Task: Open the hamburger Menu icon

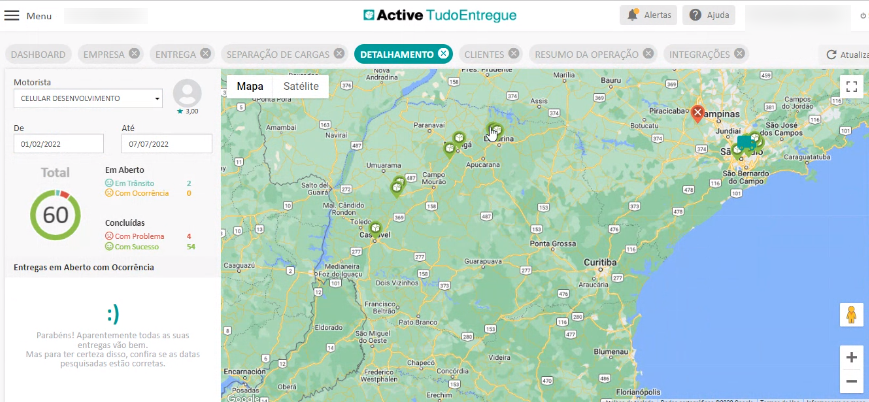Action: [12, 16]
